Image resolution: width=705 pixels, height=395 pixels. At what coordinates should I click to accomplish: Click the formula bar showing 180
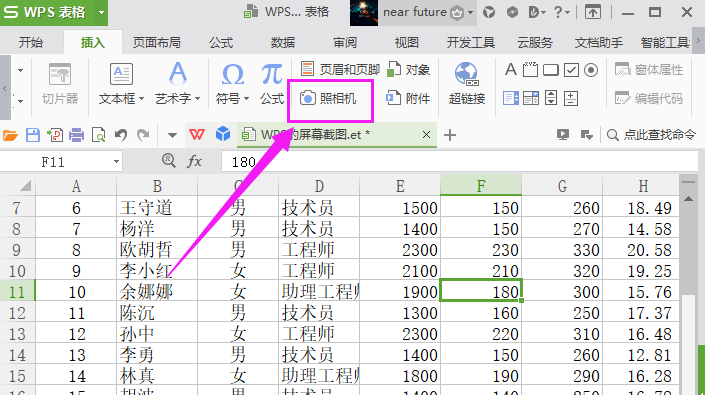[460, 161]
